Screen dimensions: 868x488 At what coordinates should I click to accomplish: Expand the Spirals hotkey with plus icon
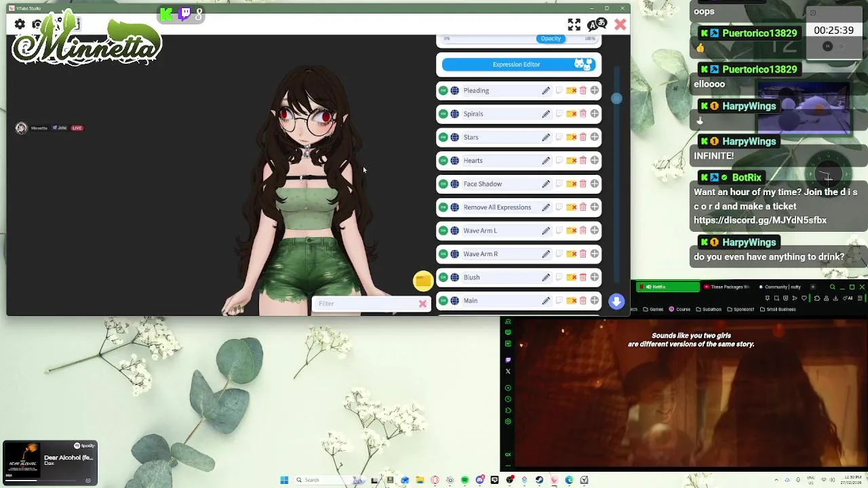[595, 114]
